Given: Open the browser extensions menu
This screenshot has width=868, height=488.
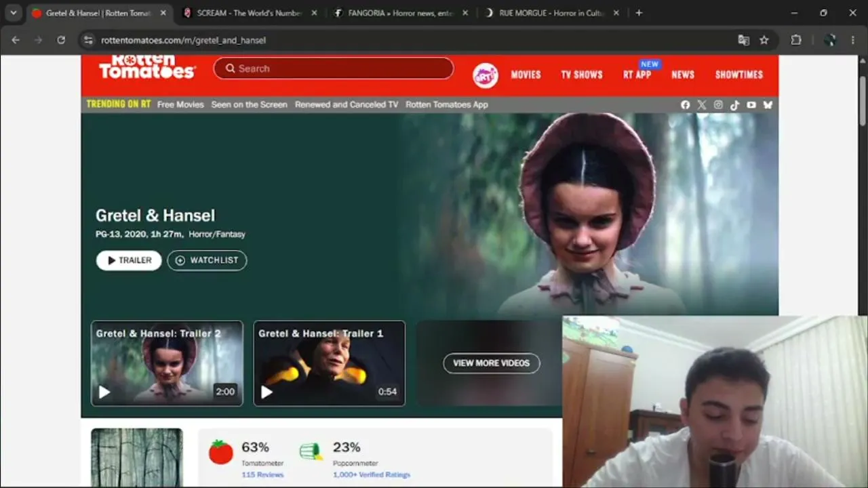Looking at the screenshot, I should (x=796, y=40).
